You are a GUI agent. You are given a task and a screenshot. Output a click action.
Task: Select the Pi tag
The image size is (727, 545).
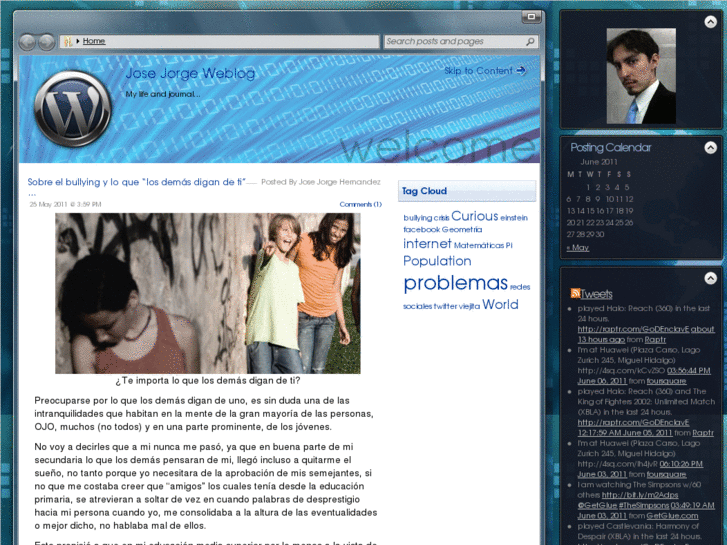click(509, 245)
